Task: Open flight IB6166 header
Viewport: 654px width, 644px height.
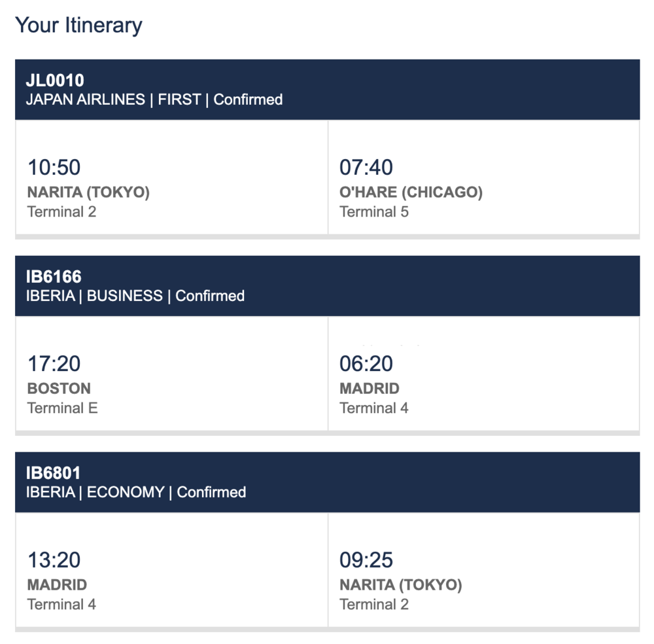Action: pyautogui.click(x=54, y=277)
